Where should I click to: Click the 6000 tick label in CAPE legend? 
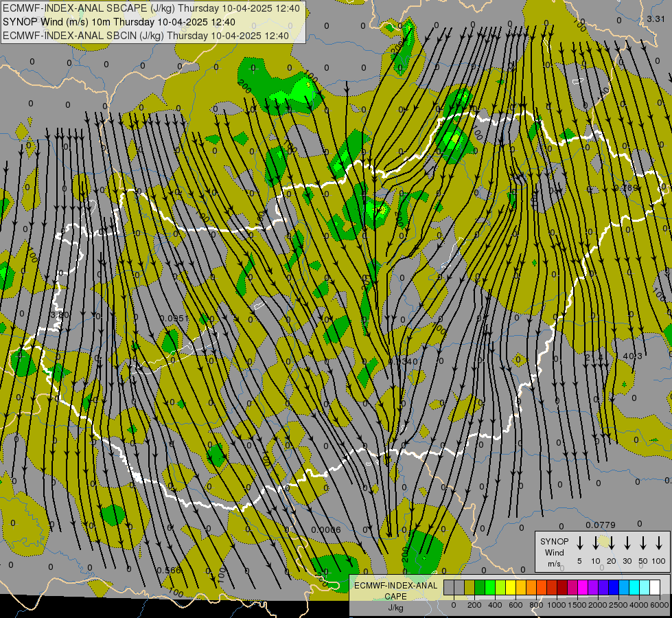click(x=660, y=605)
